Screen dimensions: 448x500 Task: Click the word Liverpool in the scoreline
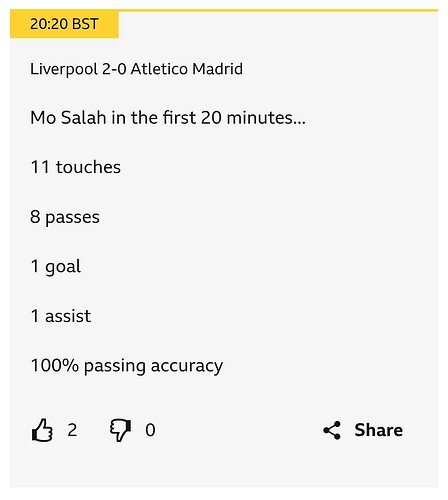tap(64, 70)
